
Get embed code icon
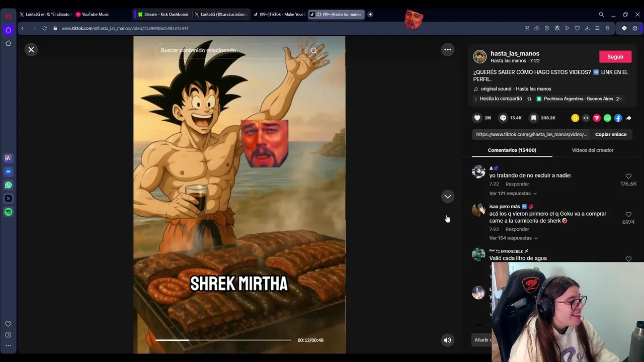point(586,118)
